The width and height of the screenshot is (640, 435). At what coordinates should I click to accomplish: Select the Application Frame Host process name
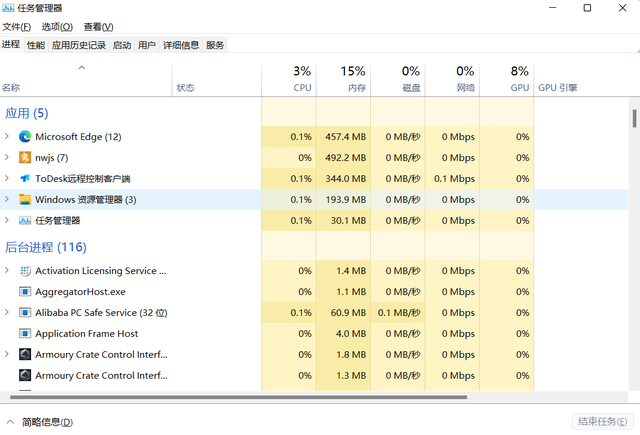coord(87,334)
